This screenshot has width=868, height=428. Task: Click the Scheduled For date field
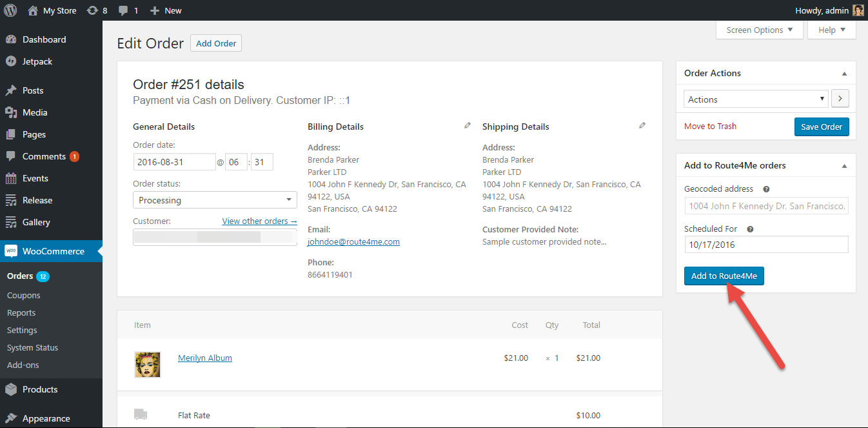click(x=765, y=245)
